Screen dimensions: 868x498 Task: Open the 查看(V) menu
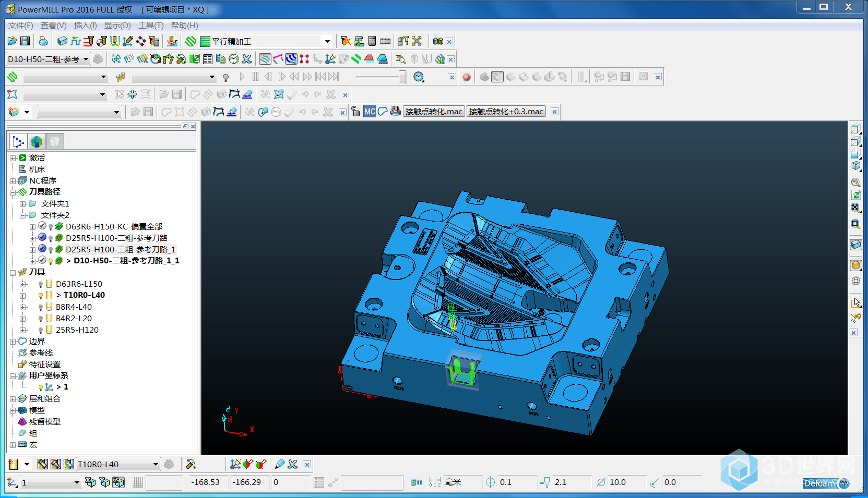(54, 25)
